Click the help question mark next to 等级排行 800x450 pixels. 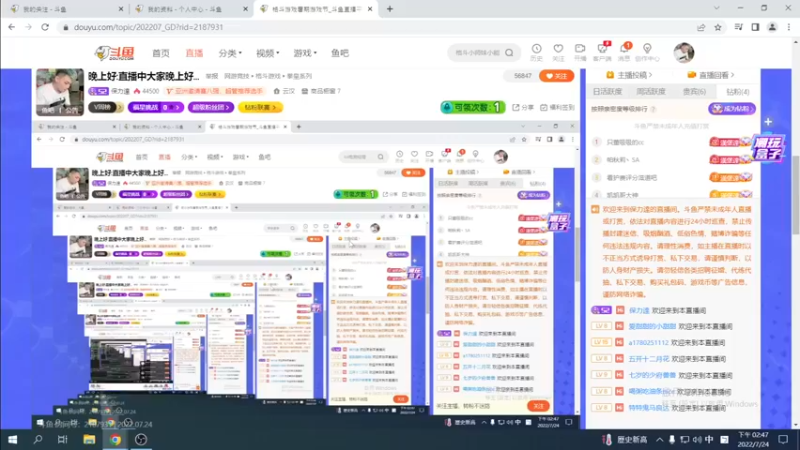[x=653, y=109]
